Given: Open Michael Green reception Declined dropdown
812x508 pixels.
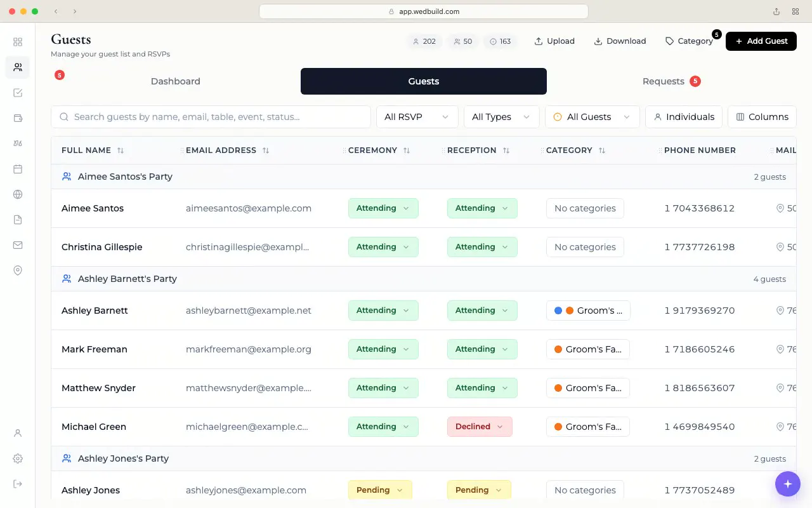Looking at the screenshot, I should click(x=480, y=427).
